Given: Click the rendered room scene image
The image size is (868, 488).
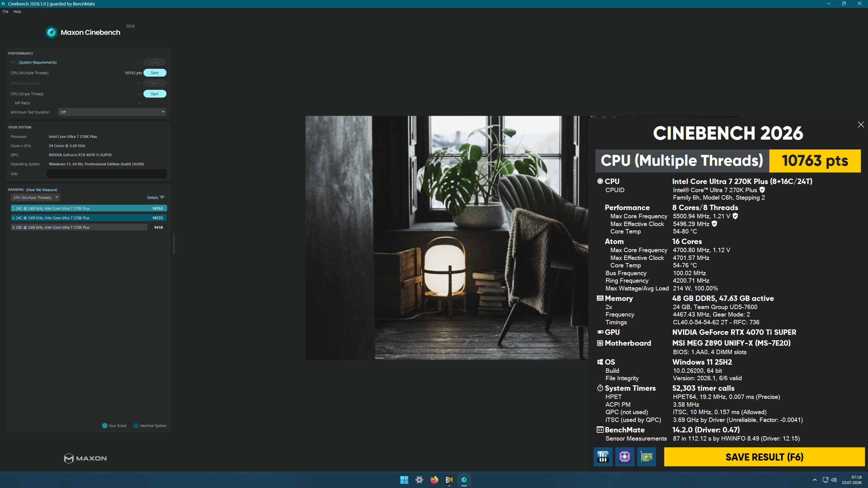Looking at the screenshot, I should [447, 238].
